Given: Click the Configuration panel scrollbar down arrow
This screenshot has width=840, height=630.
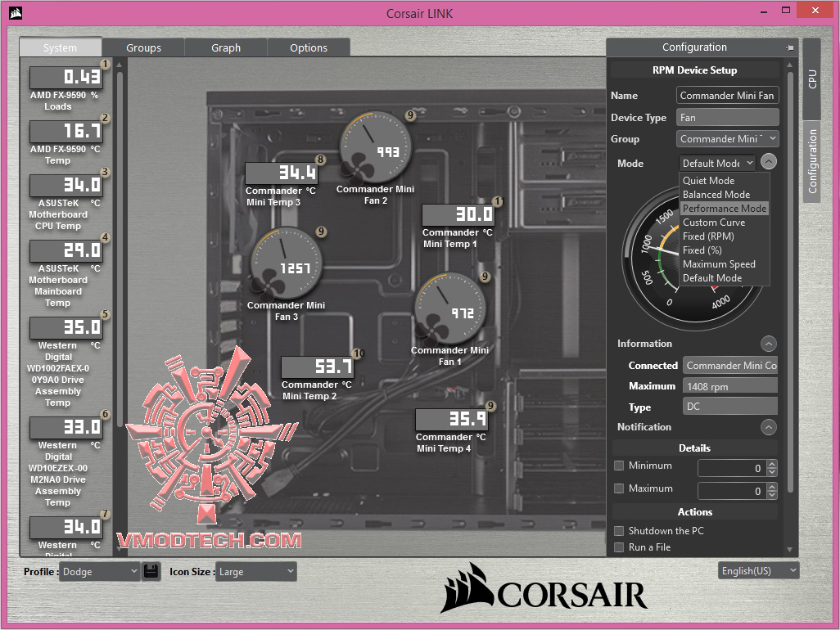Looking at the screenshot, I should coord(789,550).
